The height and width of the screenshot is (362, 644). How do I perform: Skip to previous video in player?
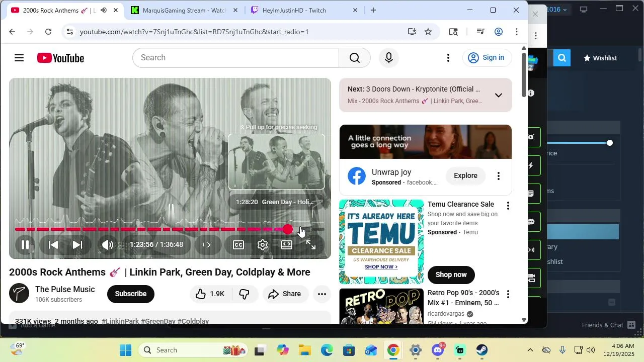pyautogui.click(x=53, y=245)
